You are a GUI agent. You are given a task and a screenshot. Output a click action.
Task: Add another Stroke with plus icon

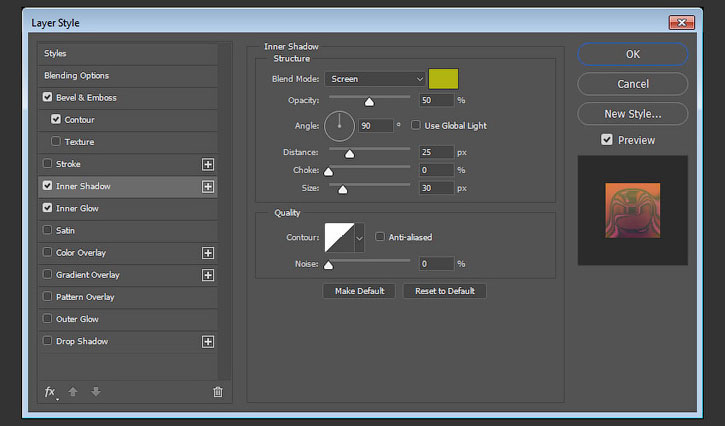coord(208,164)
